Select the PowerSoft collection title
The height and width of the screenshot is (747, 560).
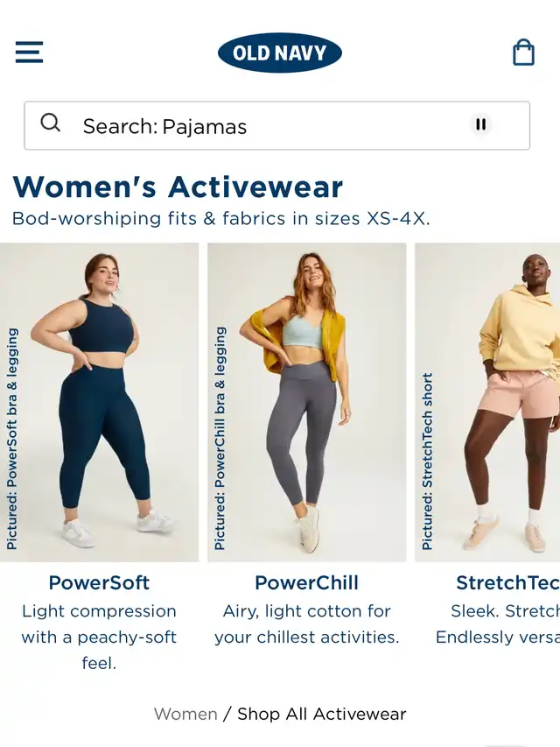pyautogui.click(x=99, y=582)
